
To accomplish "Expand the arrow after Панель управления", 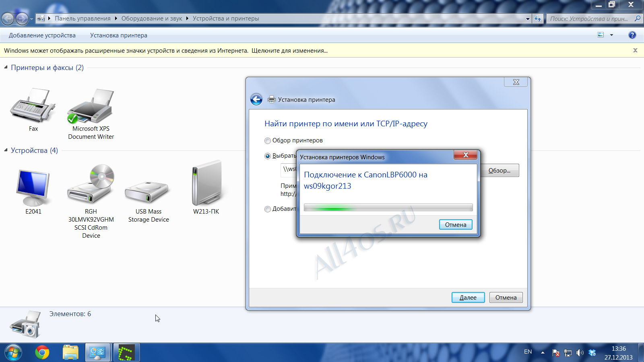I will pos(116,18).
